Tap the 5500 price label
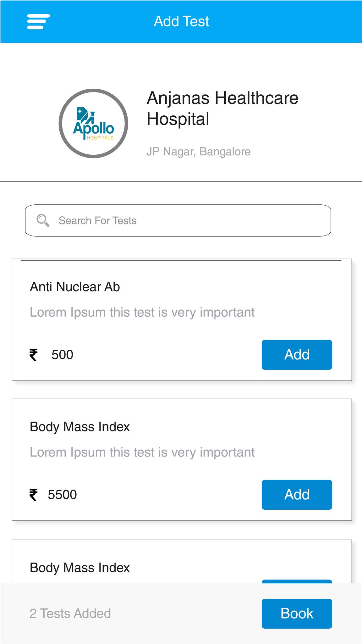The height and width of the screenshot is (644, 362). coord(62,495)
